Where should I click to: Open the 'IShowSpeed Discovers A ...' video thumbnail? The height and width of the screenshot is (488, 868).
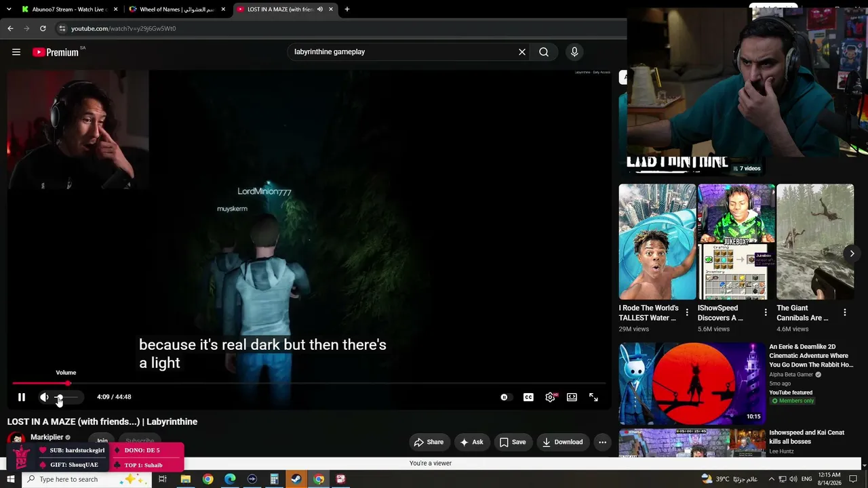point(736,241)
